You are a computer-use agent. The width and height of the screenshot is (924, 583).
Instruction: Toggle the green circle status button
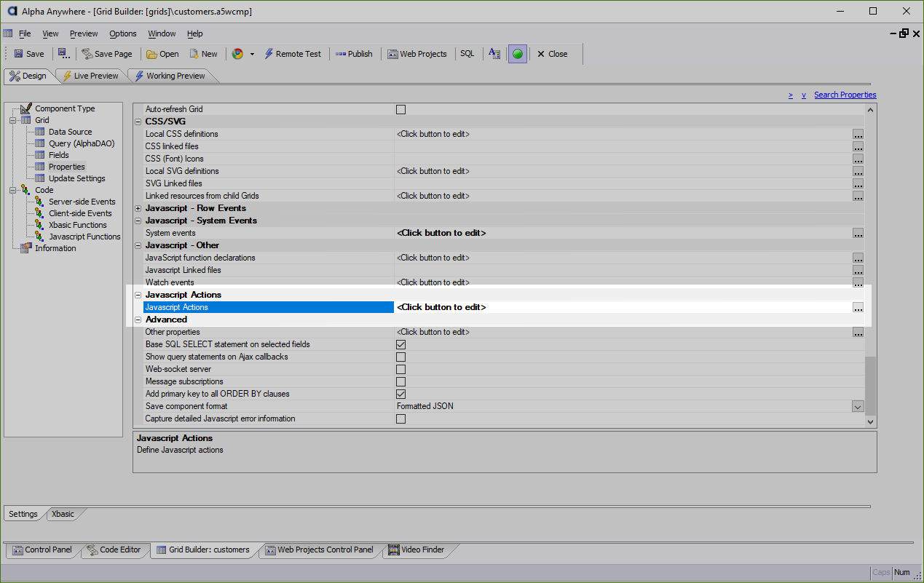518,54
